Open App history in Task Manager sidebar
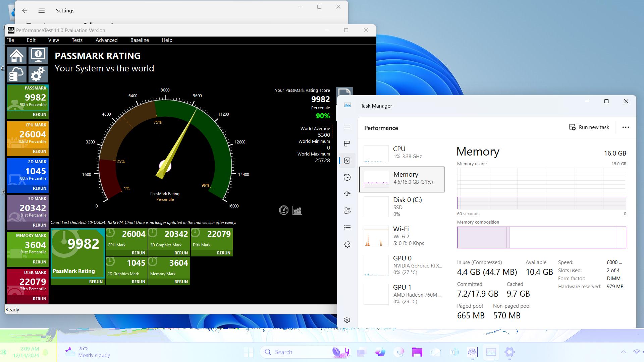Viewport: 644px width, 362px height. point(347,177)
